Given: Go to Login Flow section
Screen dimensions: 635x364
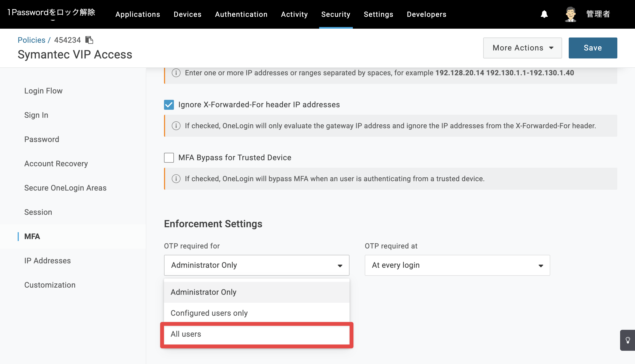Looking at the screenshot, I should pyautogui.click(x=43, y=91).
